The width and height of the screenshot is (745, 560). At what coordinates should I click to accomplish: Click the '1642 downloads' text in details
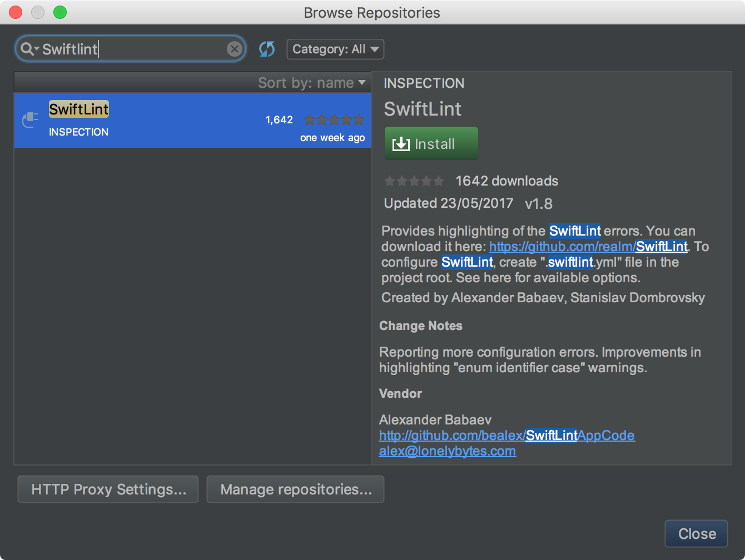click(x=507, y=181)
